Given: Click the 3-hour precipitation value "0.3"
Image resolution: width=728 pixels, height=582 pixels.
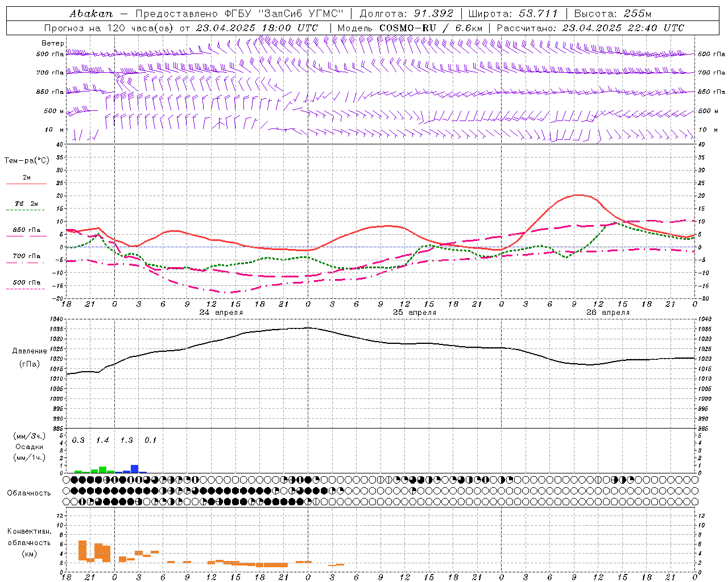Looking at the screenshot, I should [x=78, y=440].
